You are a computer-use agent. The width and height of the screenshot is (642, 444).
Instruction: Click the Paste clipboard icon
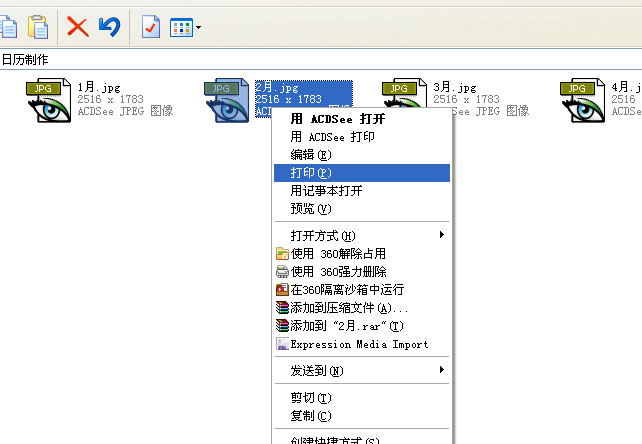click(38, 27)
